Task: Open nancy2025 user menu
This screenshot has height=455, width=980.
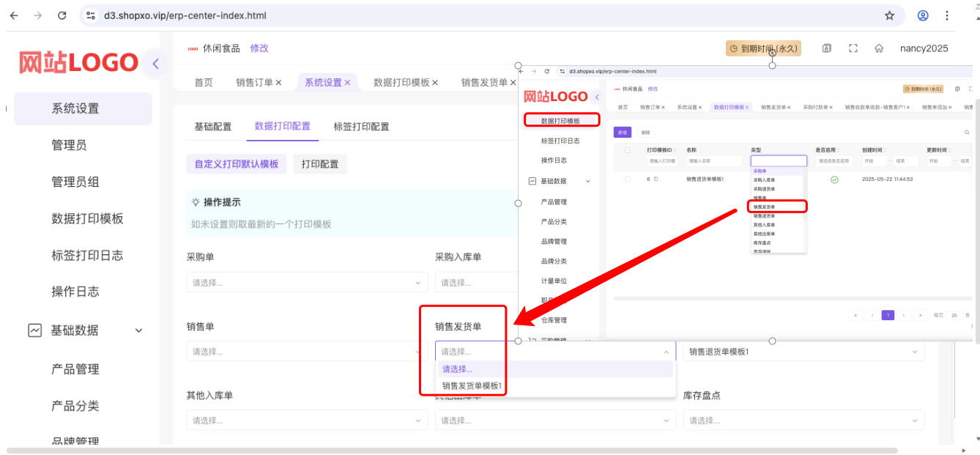Action: [924, 48]
